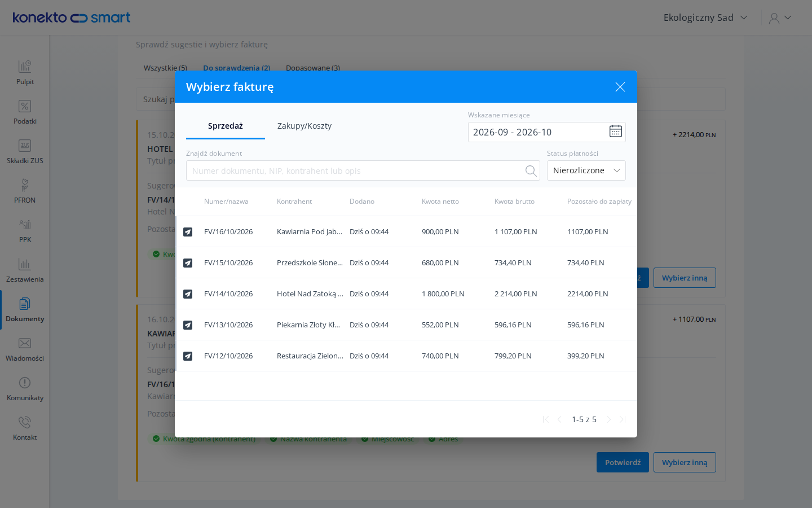Click lower Wybierz inną button

[x=685, y=462]
